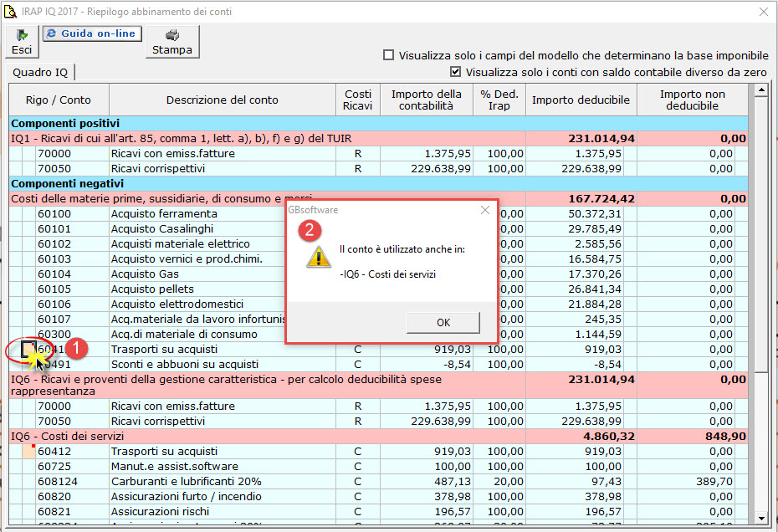778x532 pixels.
Task: Confirm the warning with OK
Action: 443,323
